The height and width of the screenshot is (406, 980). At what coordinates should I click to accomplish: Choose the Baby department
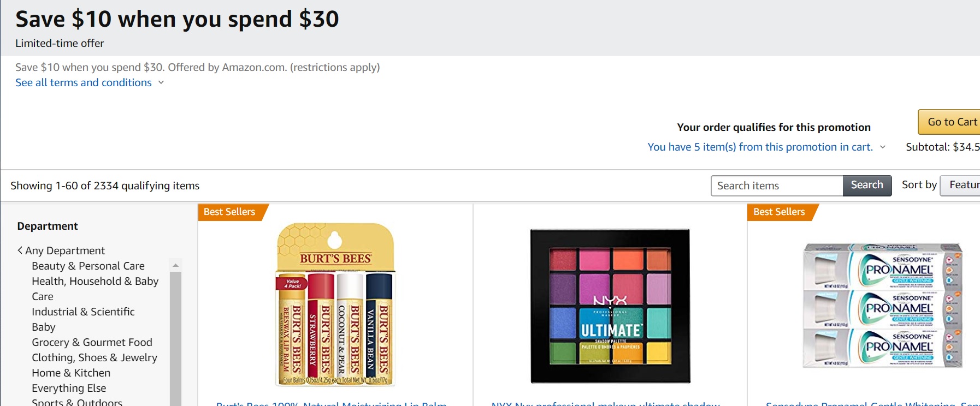pos(44,327)
